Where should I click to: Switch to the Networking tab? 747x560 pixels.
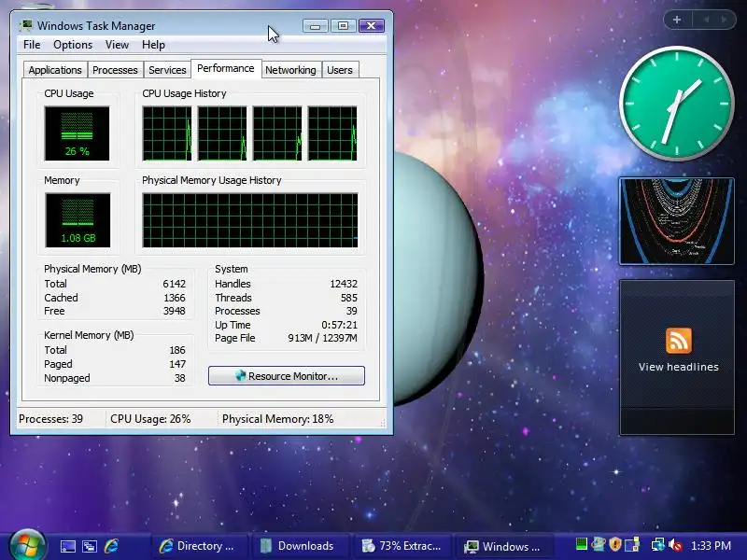[290, 70]
